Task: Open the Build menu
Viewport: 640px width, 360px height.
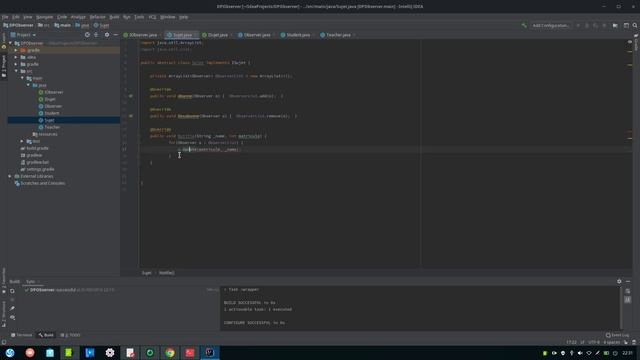Action: coord(114,17)
